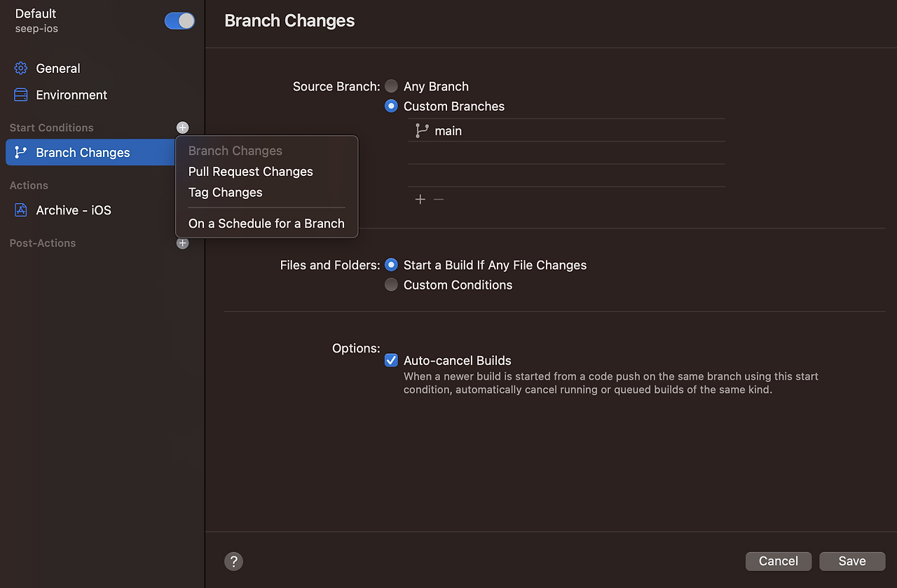The height and width of the screenshot is (588, 897).
Task: Add a post-action with plus icon
Action: click(x=182, y=243)
